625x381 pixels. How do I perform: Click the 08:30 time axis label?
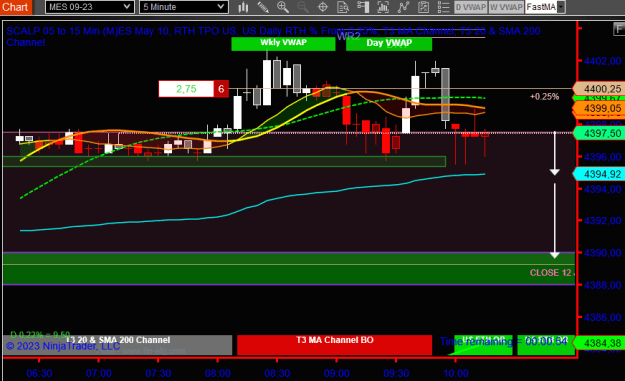(x=277, y=373)
